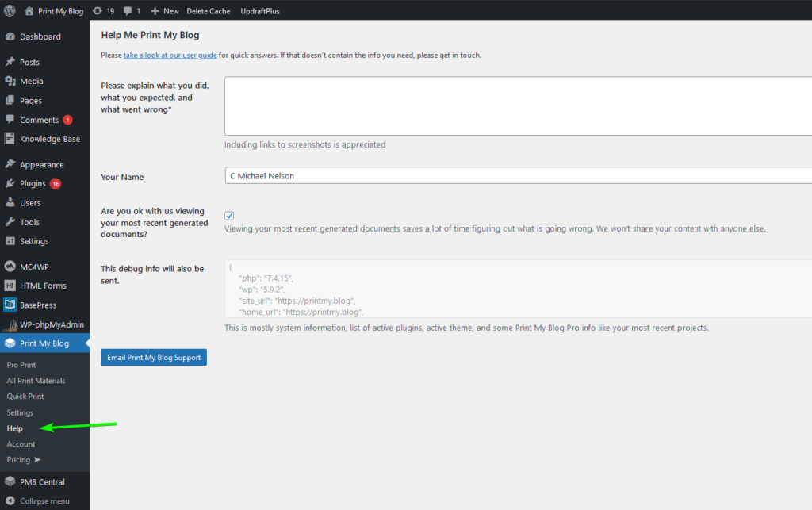Click the home icon beside Print My Blog
The image size is (812, 510).
pyautogui.click(x=29, y=11)
